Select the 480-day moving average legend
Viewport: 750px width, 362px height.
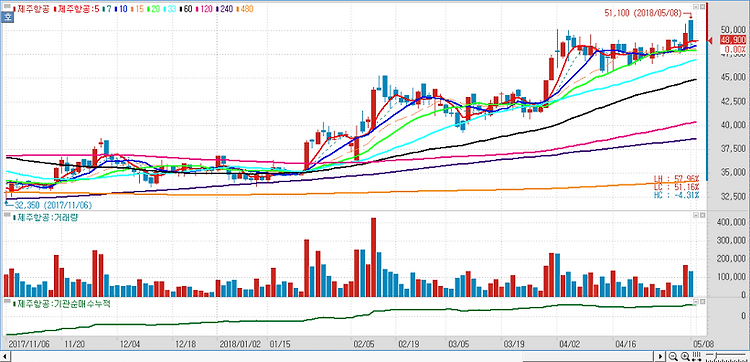245,9
